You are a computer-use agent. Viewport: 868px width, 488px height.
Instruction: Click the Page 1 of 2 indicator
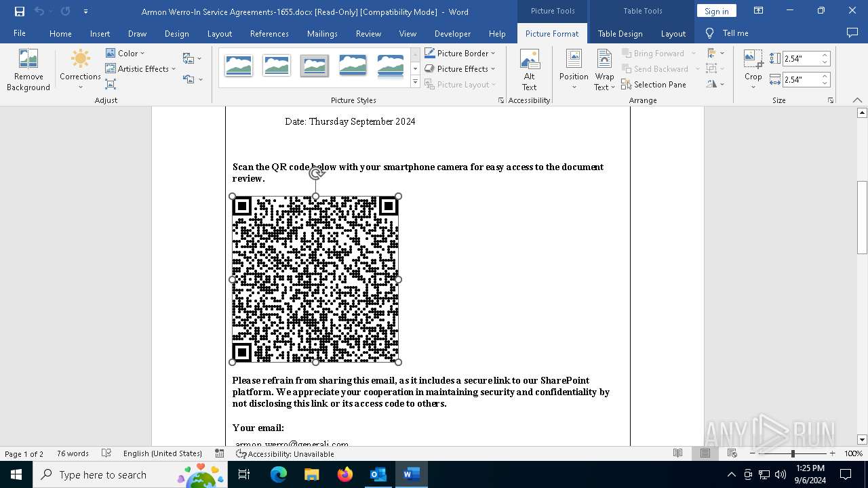click(24, 453)
